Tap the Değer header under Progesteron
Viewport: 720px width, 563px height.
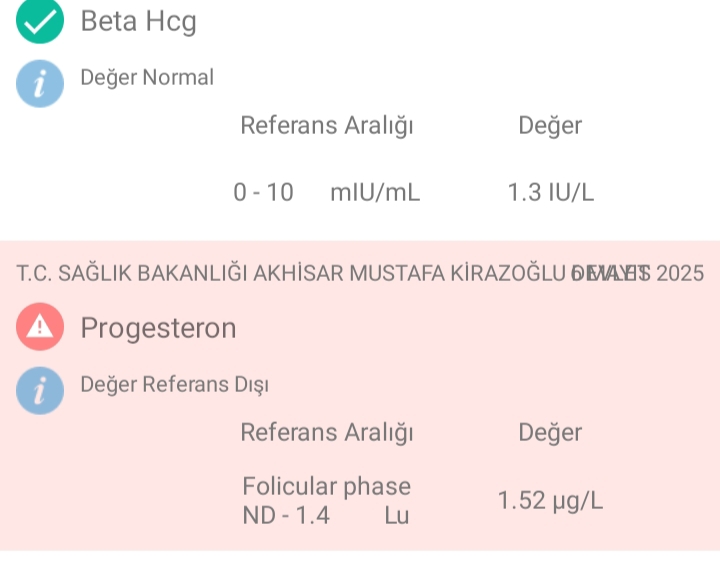[550, 433]
